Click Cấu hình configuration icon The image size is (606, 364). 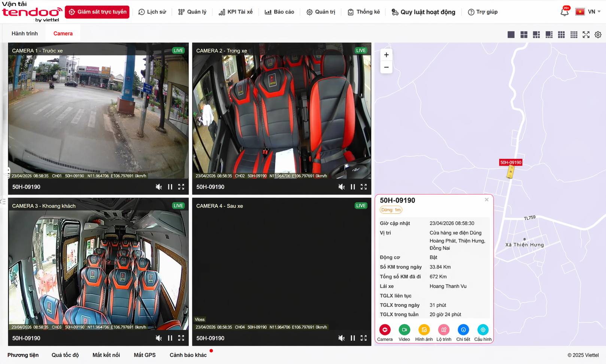pos(483,330)
